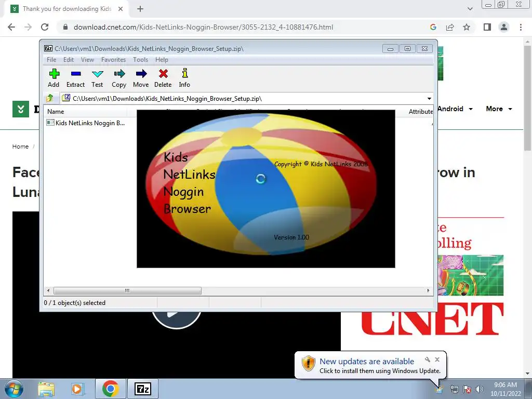Click the volume speaker tray icon

tap(480, 389)
